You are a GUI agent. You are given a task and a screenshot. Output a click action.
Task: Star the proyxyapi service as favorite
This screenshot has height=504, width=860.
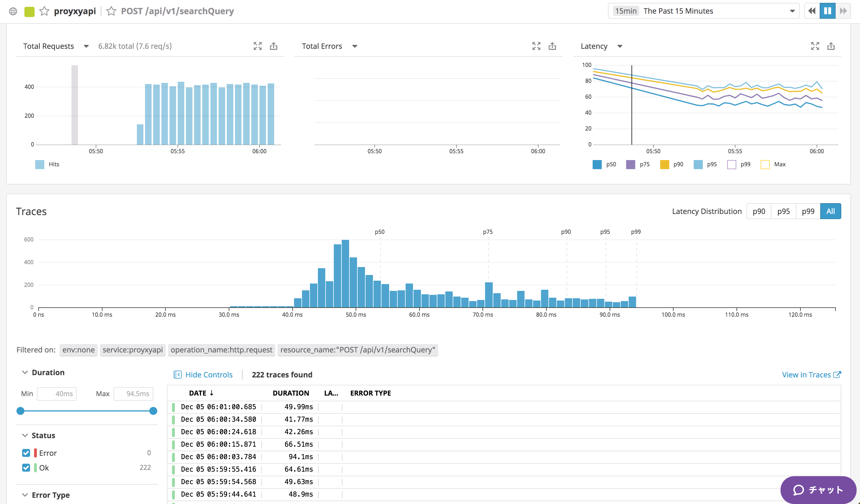tap(44, 11)
